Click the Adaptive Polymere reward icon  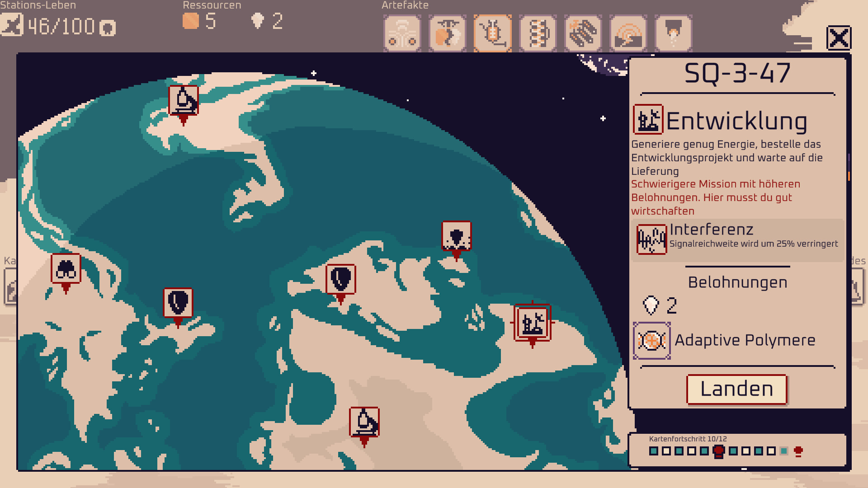pyautogui.click(x=651, y=341)
